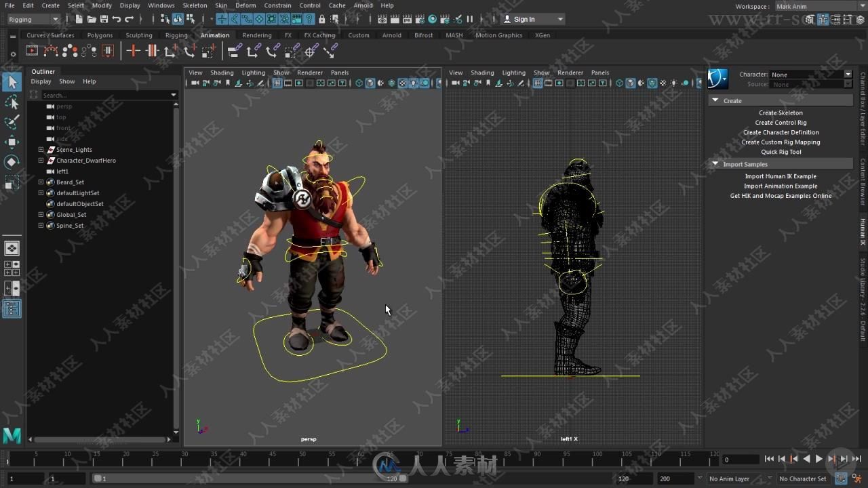Click the Outliner Search field
This screenshot has height=488, width=868.
pos(104,95)
